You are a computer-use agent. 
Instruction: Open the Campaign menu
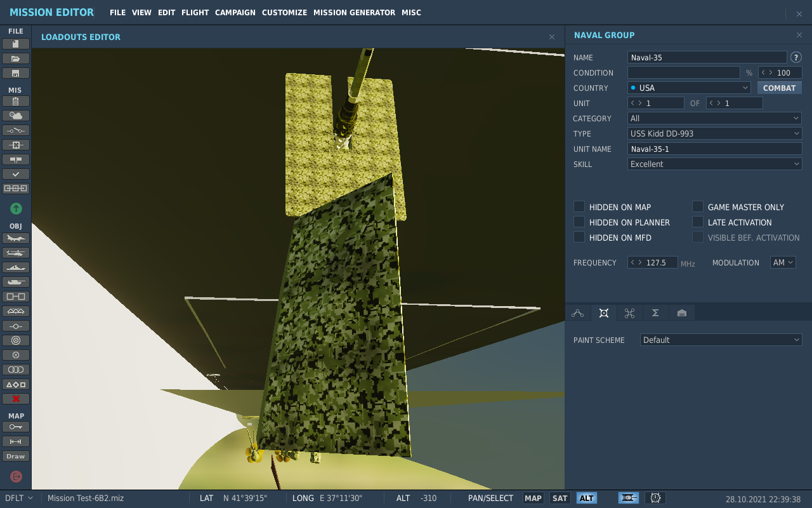(235, 13)
